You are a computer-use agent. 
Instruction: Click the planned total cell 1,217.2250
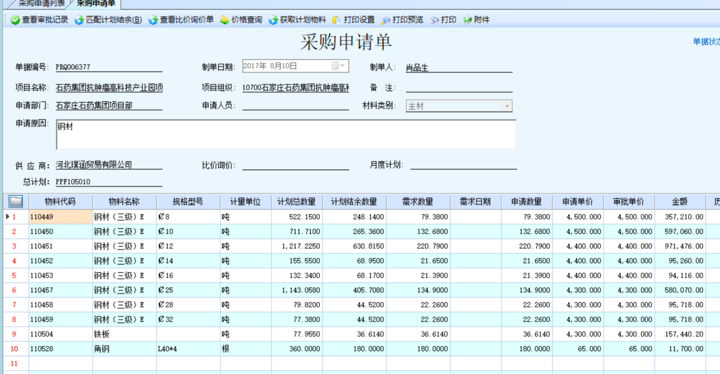point(297,246)
